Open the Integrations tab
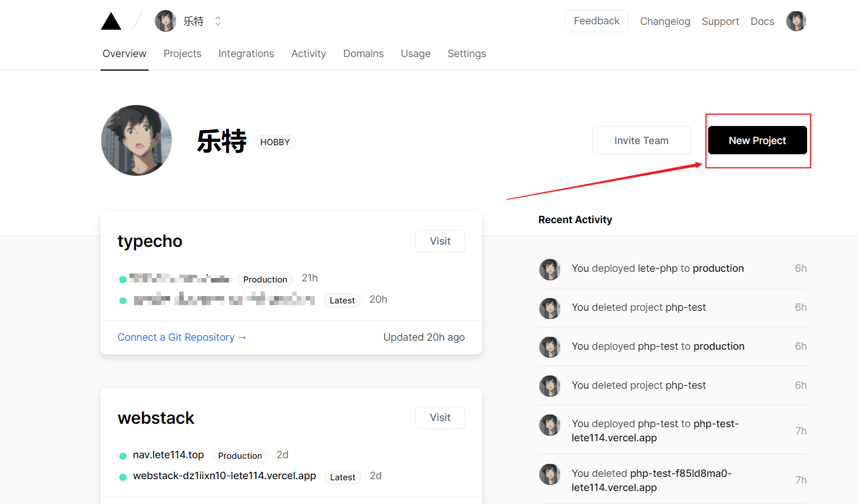This screenshot has height=504, width=858. [246, 54]
